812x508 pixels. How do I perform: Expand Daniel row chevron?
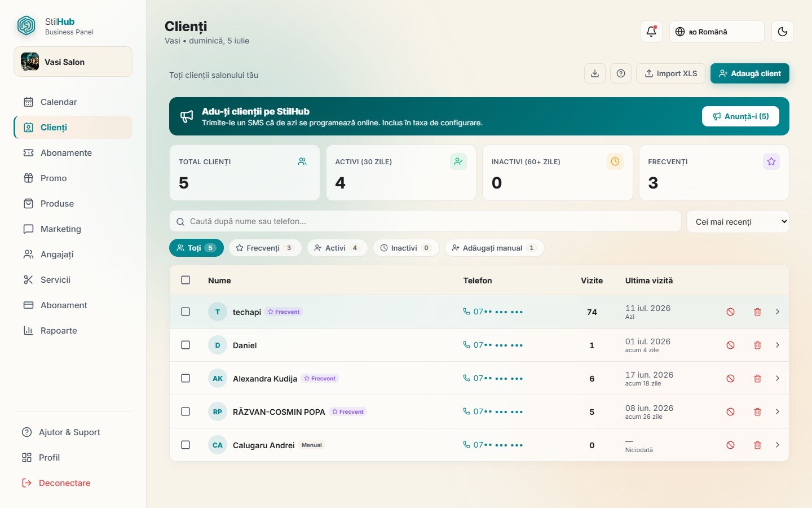tap(778, 345)
